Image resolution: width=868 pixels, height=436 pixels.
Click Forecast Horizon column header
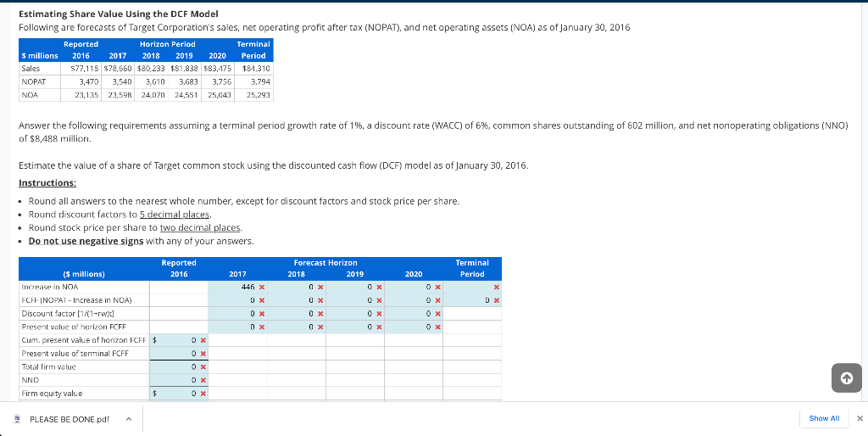pyautogui.click(x=325, y=263)
